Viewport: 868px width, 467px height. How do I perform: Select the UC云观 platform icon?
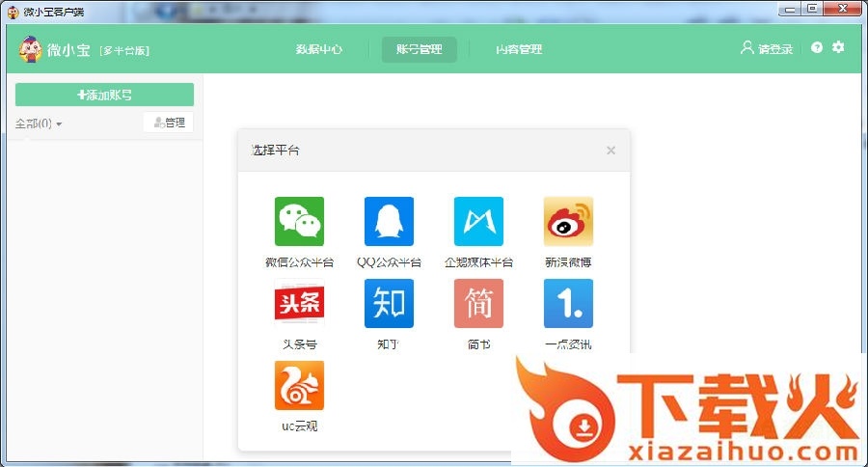click(x=299, y=386)
